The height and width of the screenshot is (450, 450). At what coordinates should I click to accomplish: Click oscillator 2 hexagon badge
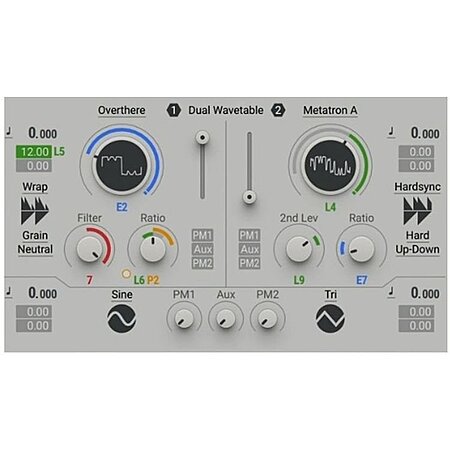coord(278,110)
